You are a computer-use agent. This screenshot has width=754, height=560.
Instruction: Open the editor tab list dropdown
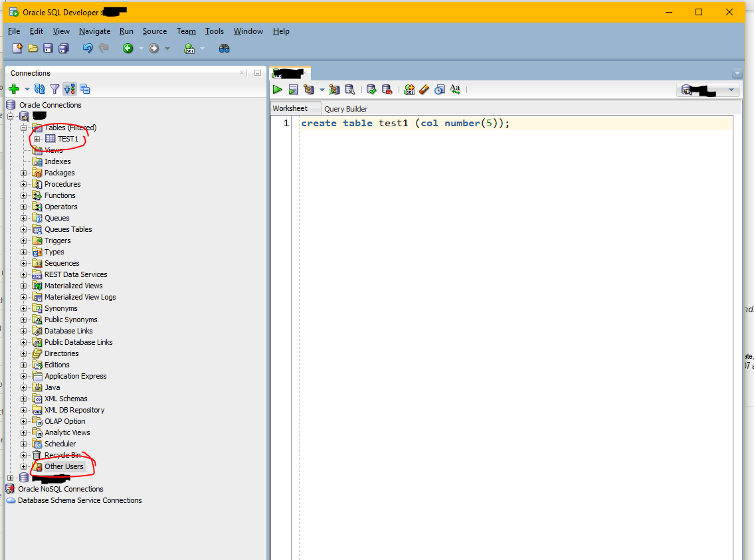(737, 74)
